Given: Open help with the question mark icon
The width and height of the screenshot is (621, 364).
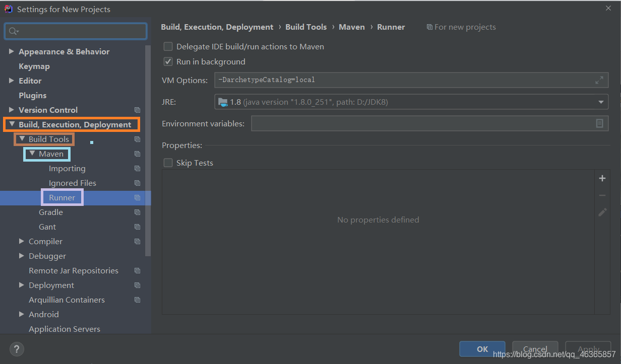Looking at the screenshot, I should pos(17,348).
